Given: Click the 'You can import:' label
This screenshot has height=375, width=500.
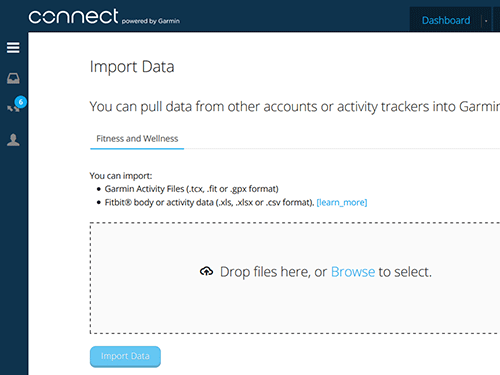Looking at the screenshot, I should pyautogui.click(x=121, y=176).
